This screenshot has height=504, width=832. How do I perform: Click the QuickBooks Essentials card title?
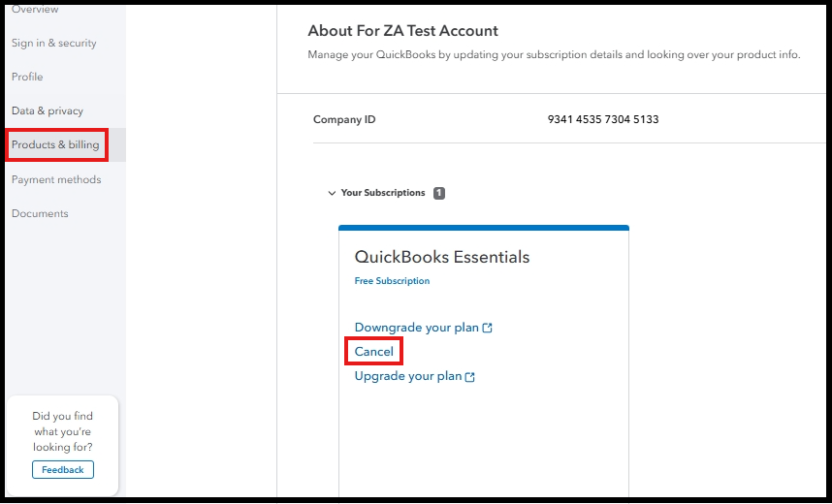pyautogui.click(x=442, y=257)
